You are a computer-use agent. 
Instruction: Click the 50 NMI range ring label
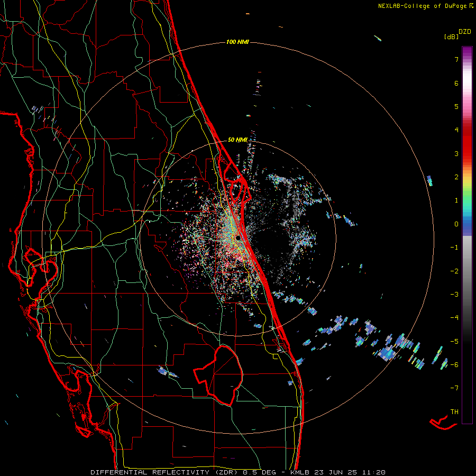(237, 140)
